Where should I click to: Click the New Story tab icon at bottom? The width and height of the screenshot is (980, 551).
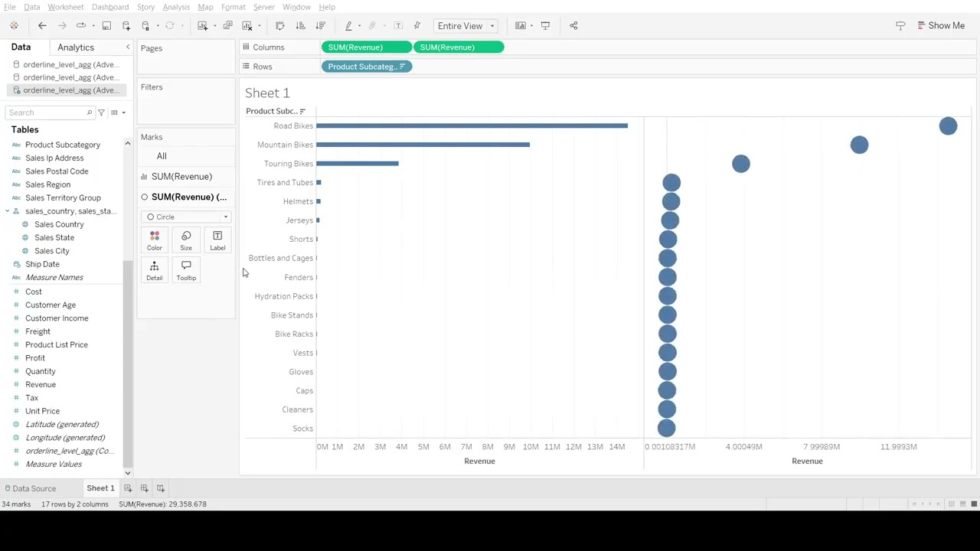tap(161, 488)
